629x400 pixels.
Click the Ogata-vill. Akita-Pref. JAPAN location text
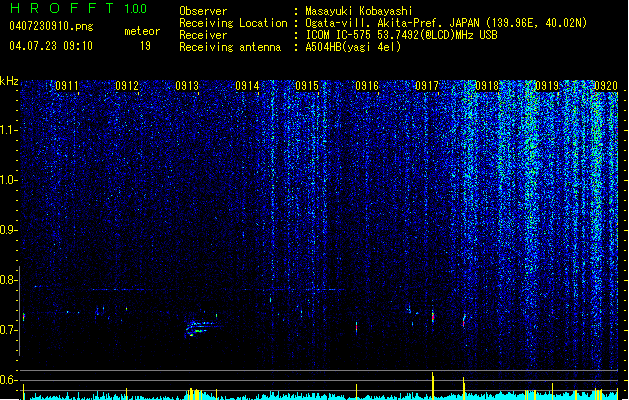click(446, 23)
